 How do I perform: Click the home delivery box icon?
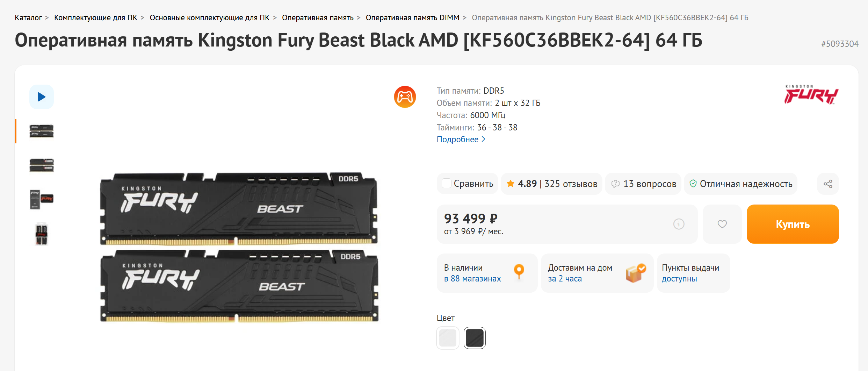[635, 273]
